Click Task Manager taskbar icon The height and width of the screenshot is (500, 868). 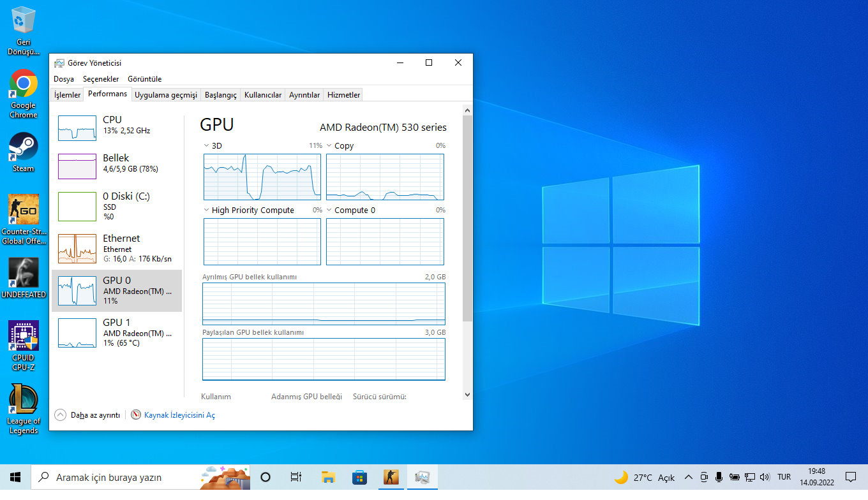coord(422,477)
